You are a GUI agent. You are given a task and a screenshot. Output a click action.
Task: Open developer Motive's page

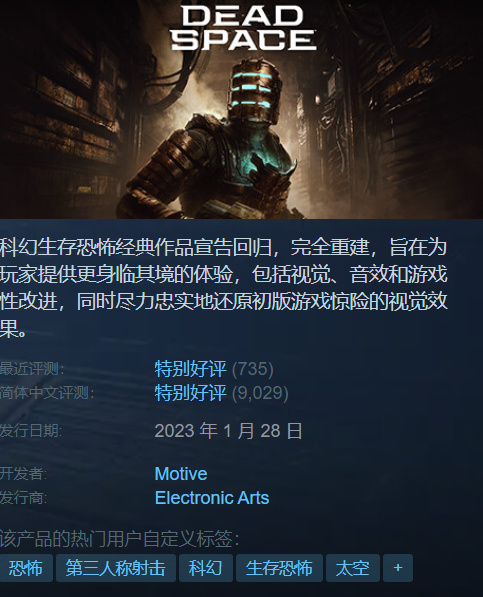click(181, 474)
